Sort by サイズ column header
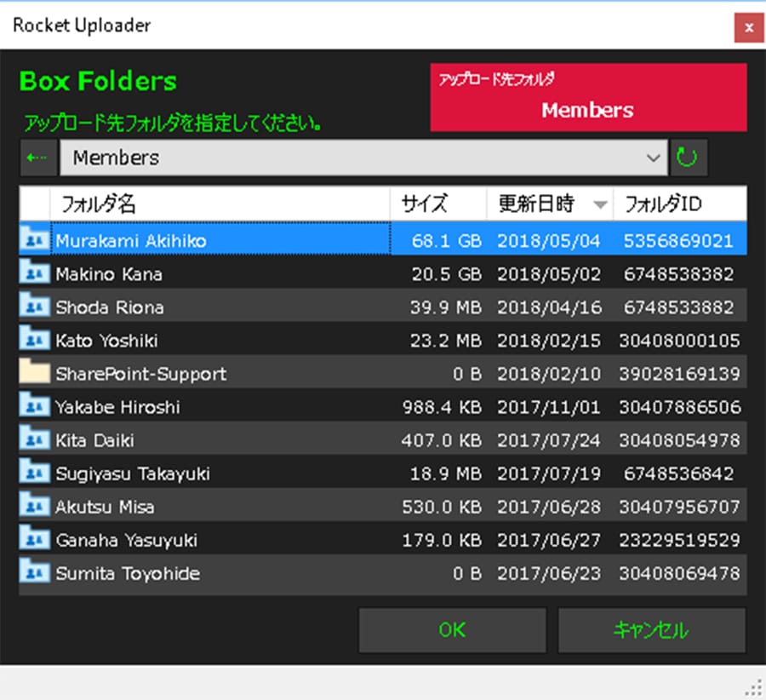The width and height of the screenshot is (766, 700). pyautogui.click(x=438, y=204)
